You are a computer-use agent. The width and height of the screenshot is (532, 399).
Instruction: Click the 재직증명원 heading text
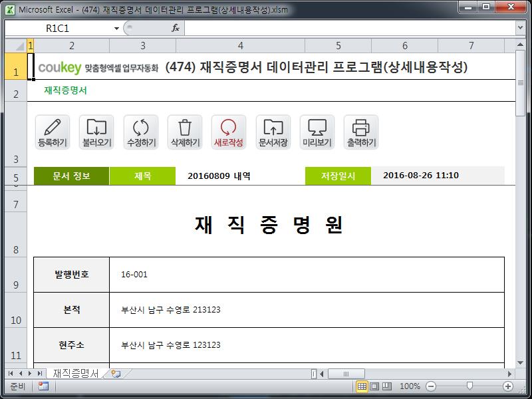[x=269, y=225]
